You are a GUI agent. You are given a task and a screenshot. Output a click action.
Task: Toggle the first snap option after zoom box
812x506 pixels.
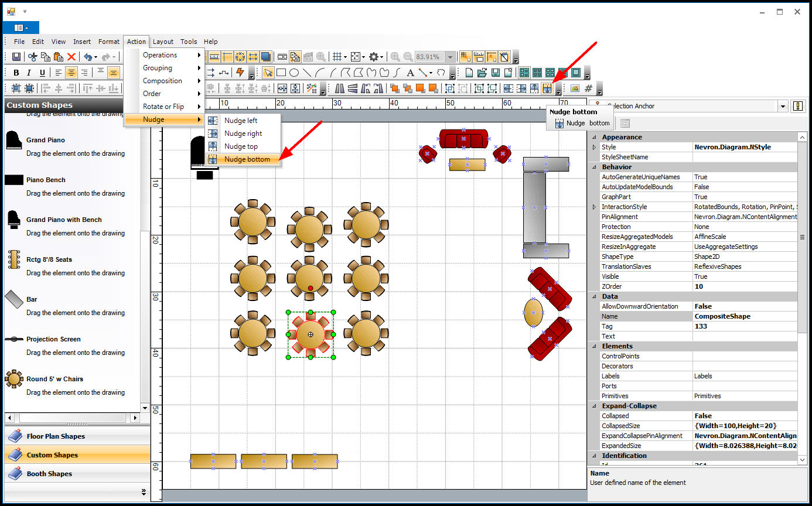(466, 57)
